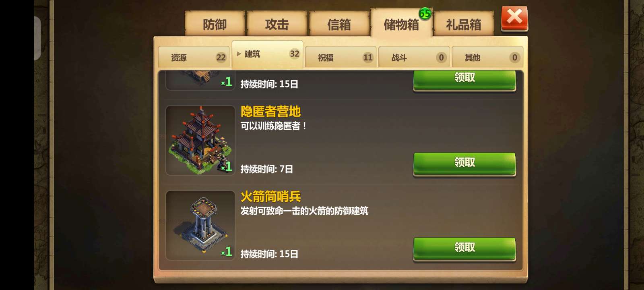Click the green 65 notification badge
The width and height of the screenshot is (644, 290).
click(x=425, y=14)
